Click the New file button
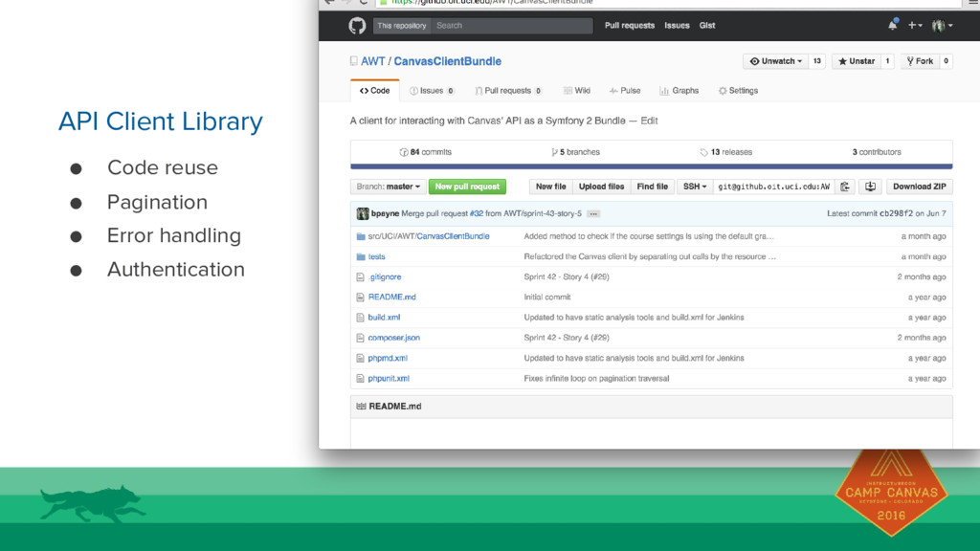980x551 pixels. click(550, 187)
